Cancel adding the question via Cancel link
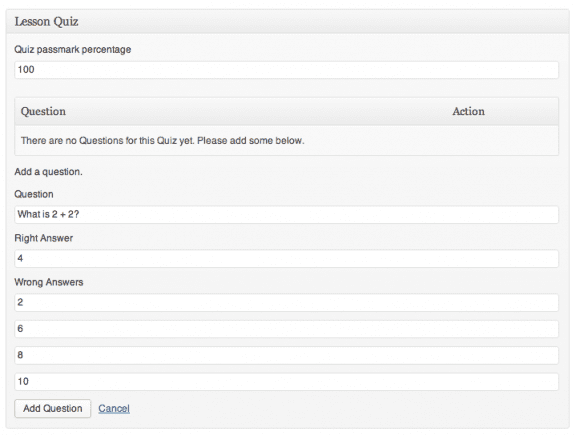Viewport: 576px width, 435px height. coord(114,409)
